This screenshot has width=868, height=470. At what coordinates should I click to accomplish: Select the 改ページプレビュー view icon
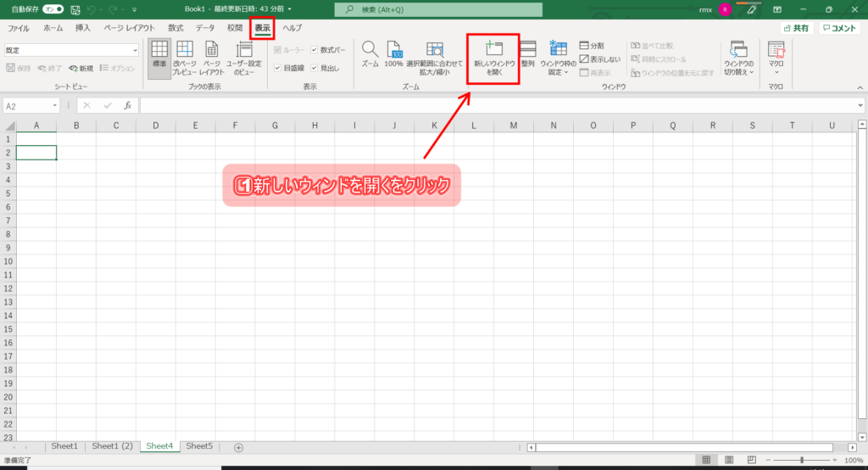185,58
